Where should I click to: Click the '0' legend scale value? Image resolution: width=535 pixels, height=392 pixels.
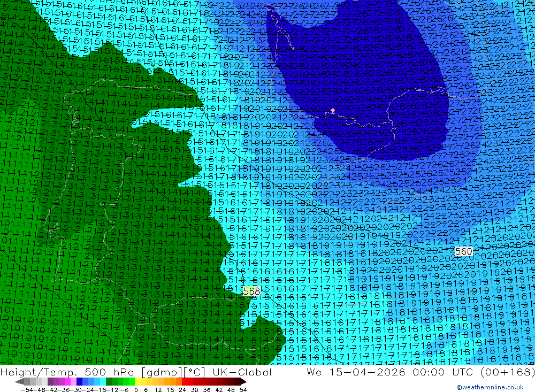(136, 390)
